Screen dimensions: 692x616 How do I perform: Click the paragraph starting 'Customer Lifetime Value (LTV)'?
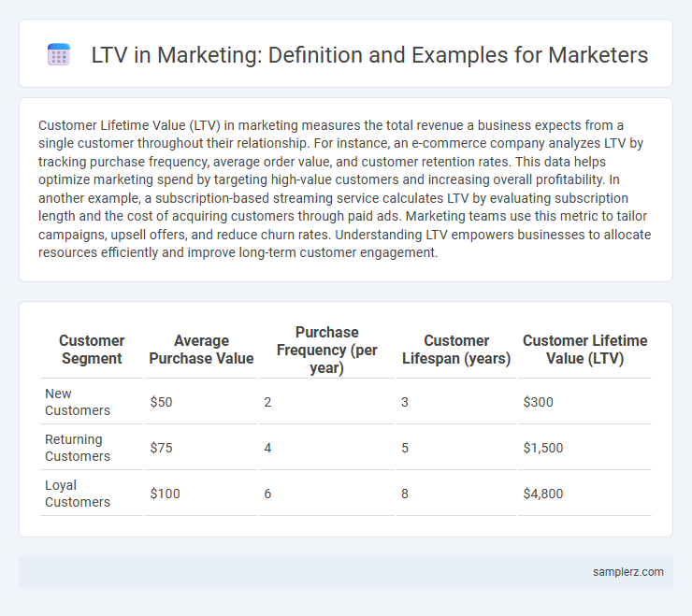pyautogui.click(x=344, y=189)
